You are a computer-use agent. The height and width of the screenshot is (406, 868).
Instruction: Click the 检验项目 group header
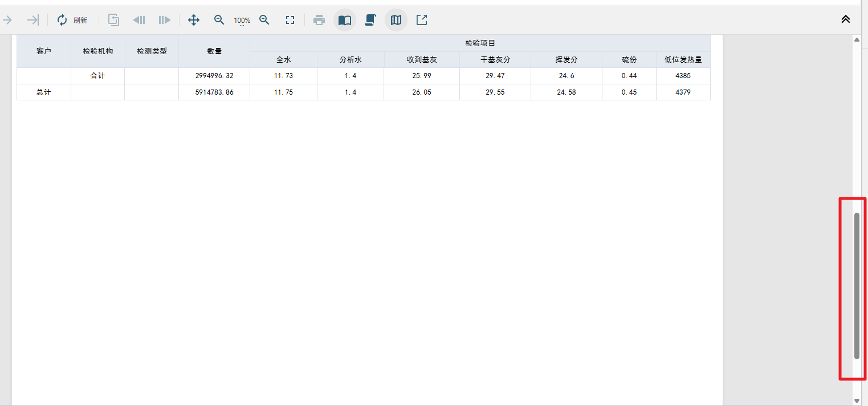480,43
